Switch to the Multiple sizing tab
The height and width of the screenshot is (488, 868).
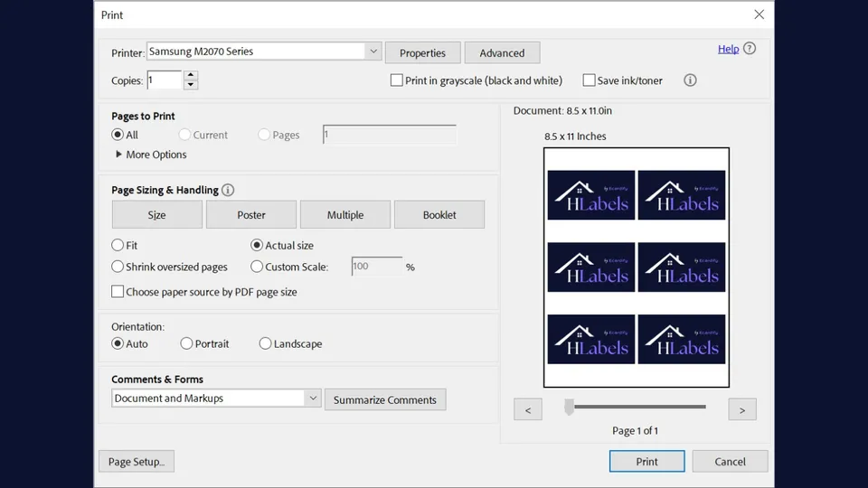click(345, 215)
